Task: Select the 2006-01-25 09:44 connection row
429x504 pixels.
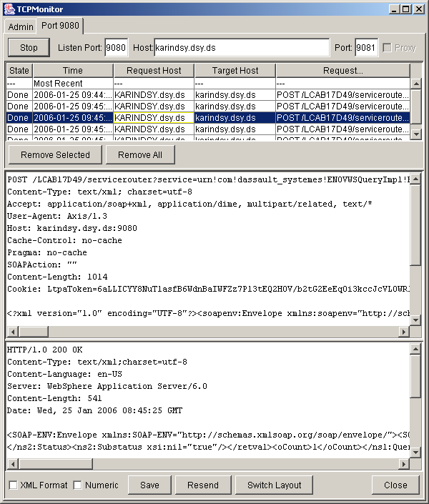Action: coord(208,95)
